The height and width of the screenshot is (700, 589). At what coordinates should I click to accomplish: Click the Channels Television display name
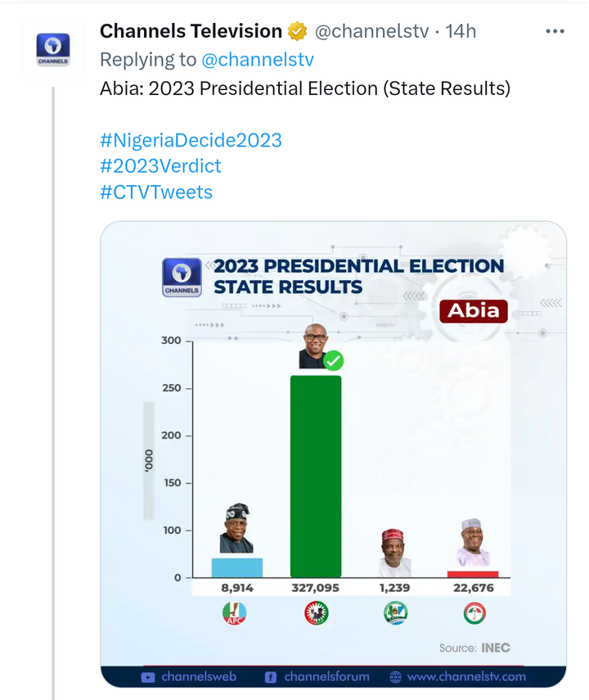coord(191,31)
